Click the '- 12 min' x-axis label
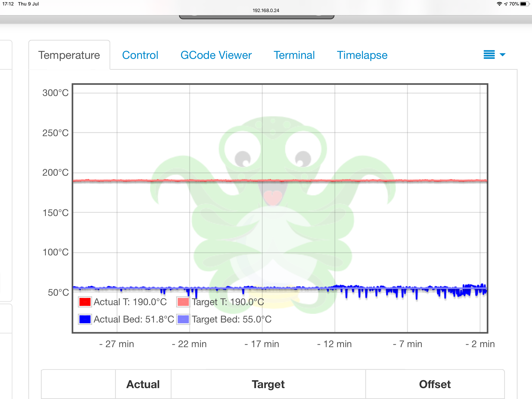Viewport: 532px width, 399px height. click(335, 344)
